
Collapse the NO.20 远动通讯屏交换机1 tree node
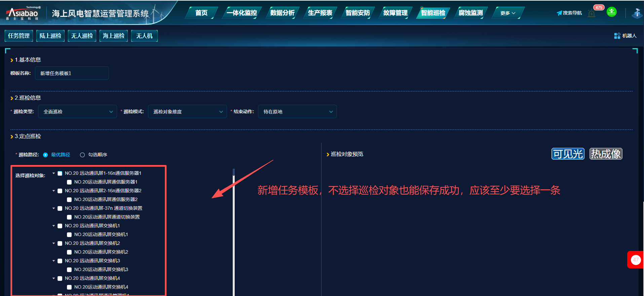click(x=53, y=226)
